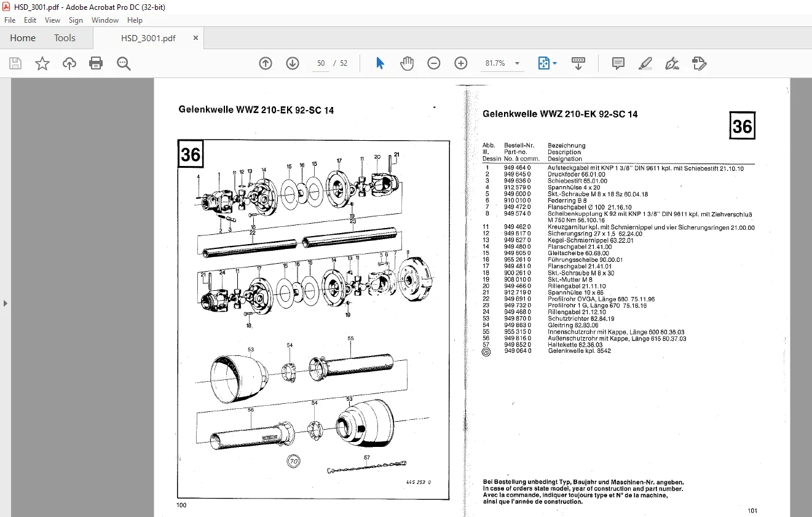
Task: Open the Edit menu
Action: pyautogui.click(x=30, y=20)
